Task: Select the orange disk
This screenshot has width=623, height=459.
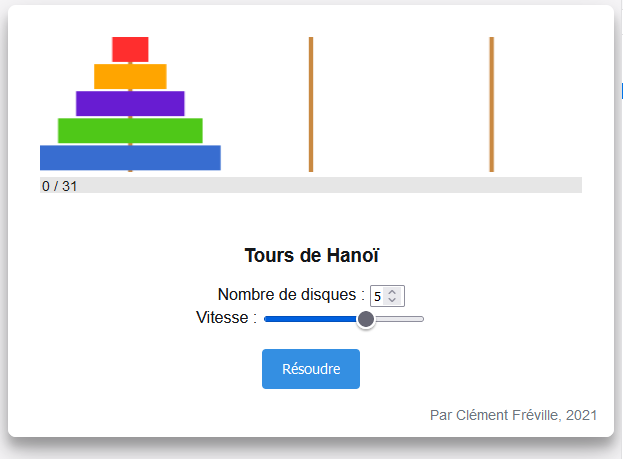Action: click(130, 76)
